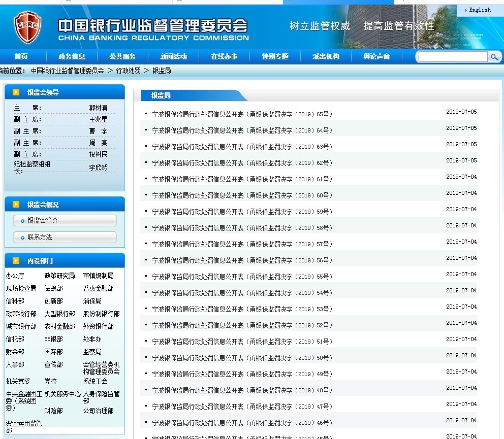Click the yellow arrow icon beside 银监会领导
This screenshot has width=504, height=439.
tap(16, 92)
